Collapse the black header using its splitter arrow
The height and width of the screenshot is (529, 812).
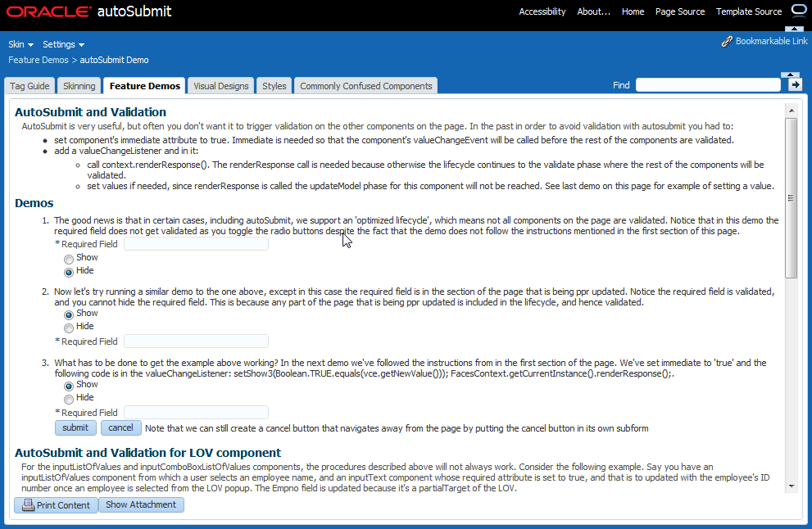click(x=794, y=29)
